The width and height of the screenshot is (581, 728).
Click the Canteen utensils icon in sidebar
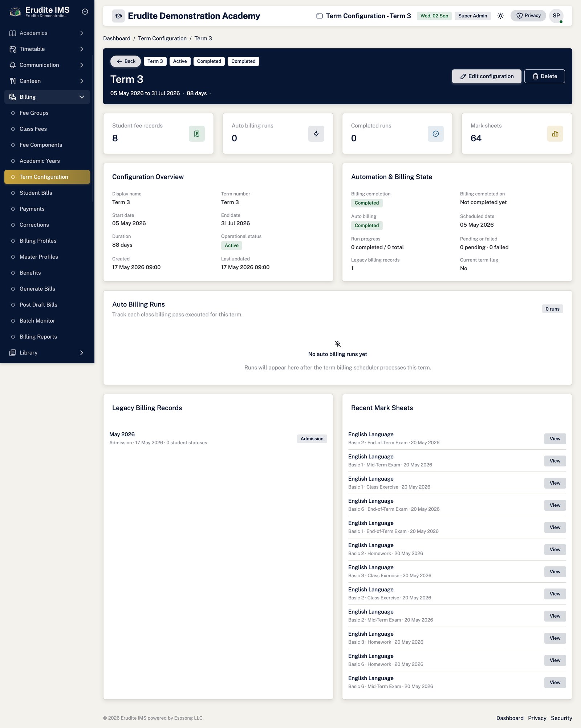(x=13, y=81)
